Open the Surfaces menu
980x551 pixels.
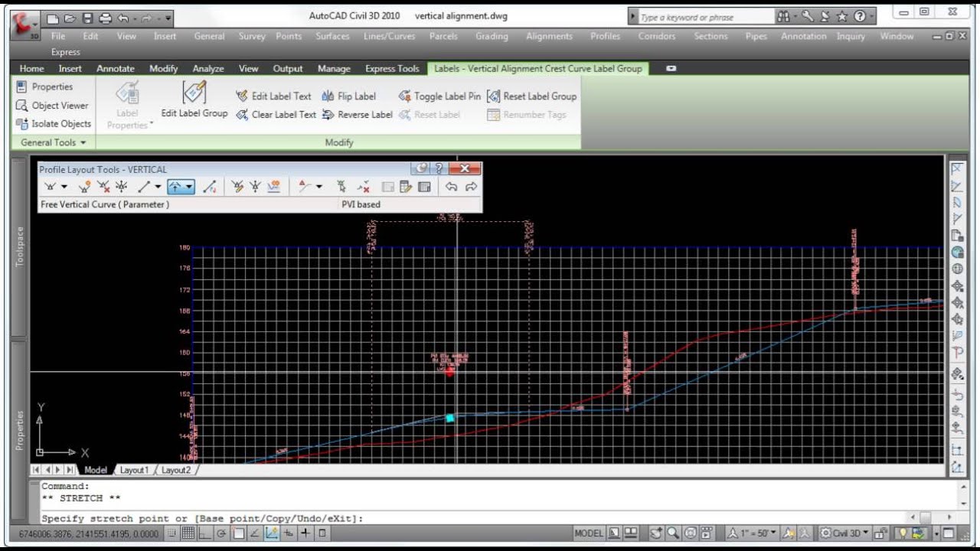point(332,36)
